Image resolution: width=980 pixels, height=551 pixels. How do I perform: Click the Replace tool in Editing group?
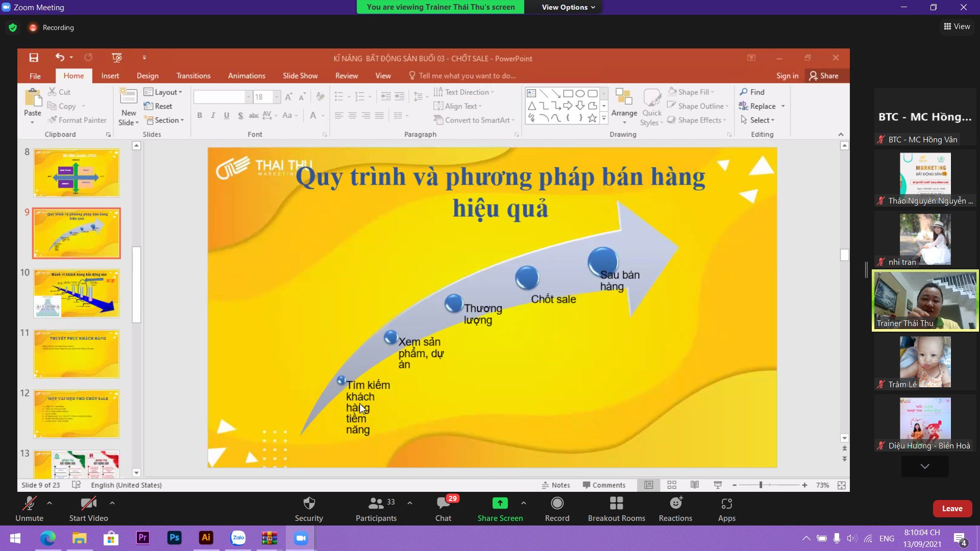pos(762,106)
